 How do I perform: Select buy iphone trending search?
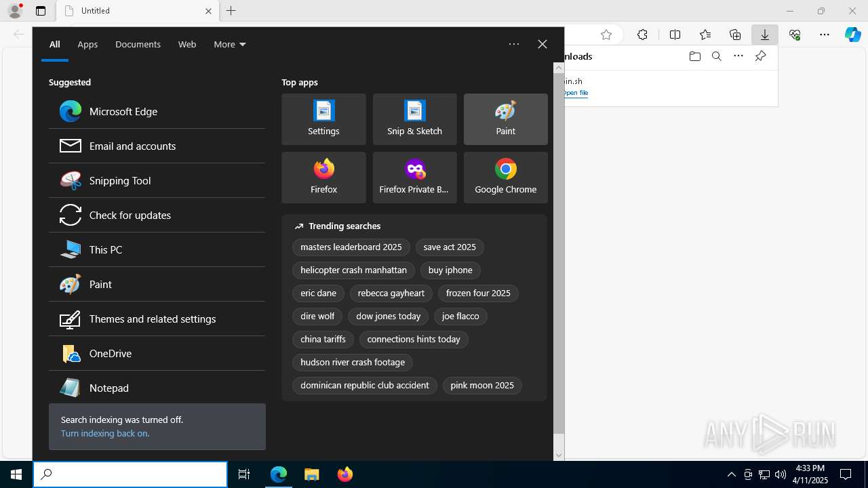(450, 270)
